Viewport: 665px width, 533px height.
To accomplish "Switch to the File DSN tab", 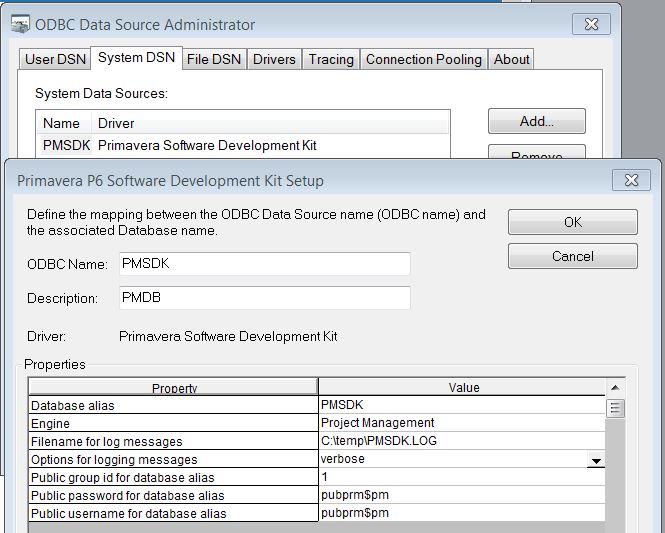I will coord(214,59).
